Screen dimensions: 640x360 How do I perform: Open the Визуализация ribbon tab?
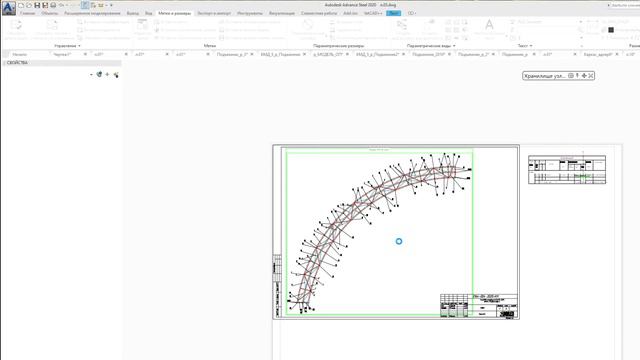(282, 13)
